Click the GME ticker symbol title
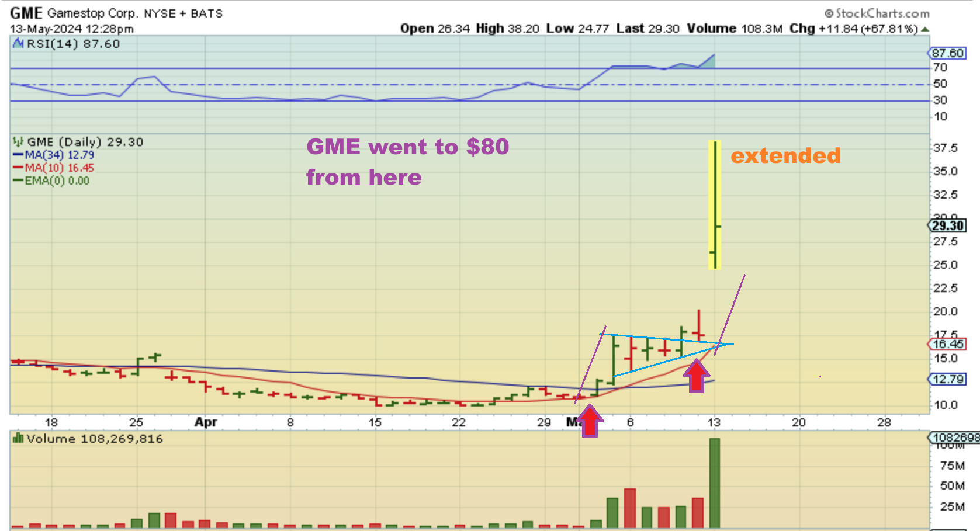This screenshot has height=531, width=980. [26, 13]
